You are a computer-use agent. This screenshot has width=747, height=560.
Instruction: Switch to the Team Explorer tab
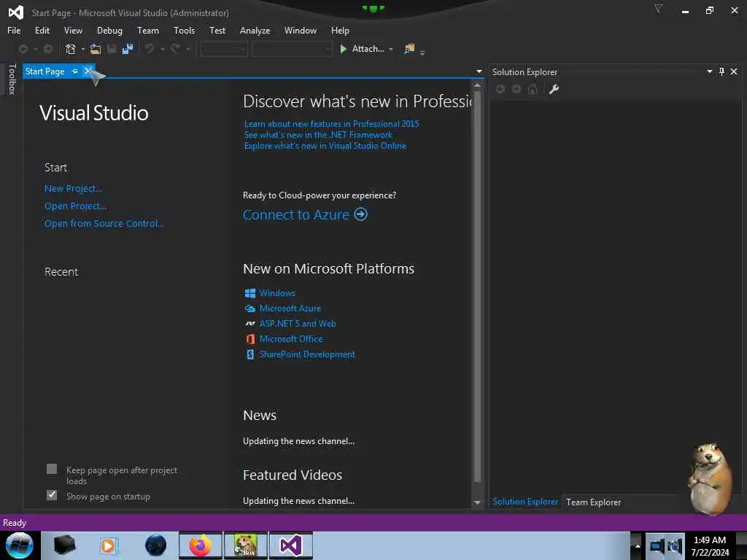coord(593,502)
